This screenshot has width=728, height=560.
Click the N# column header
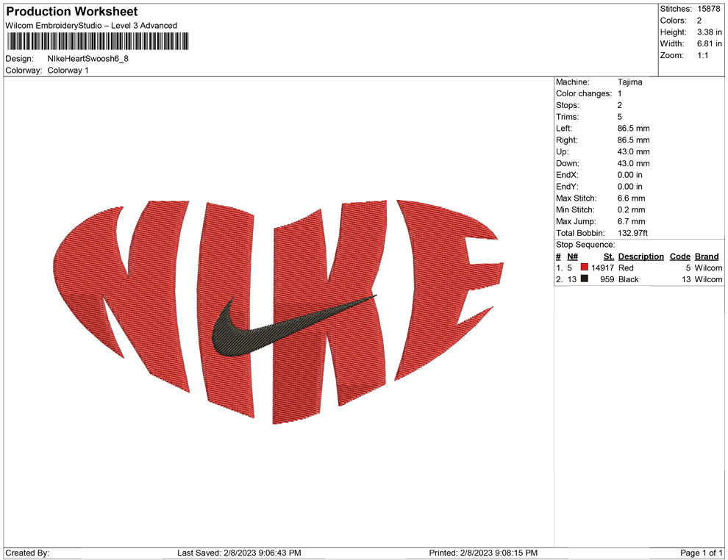(572, 256)
